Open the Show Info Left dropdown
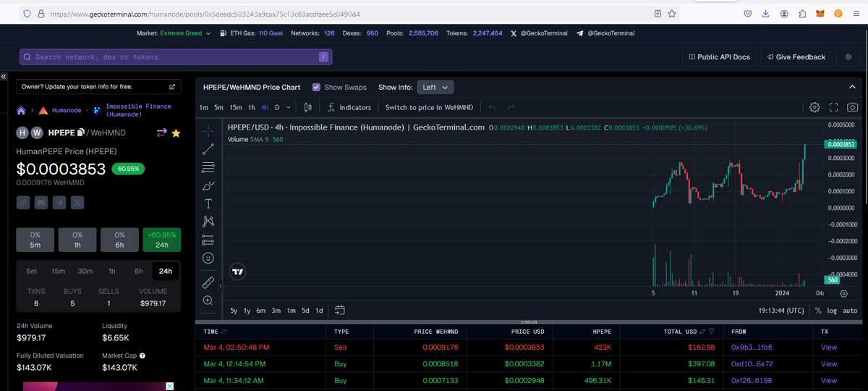This screenshot has width=868, height=391. click(x=435, y=87)
